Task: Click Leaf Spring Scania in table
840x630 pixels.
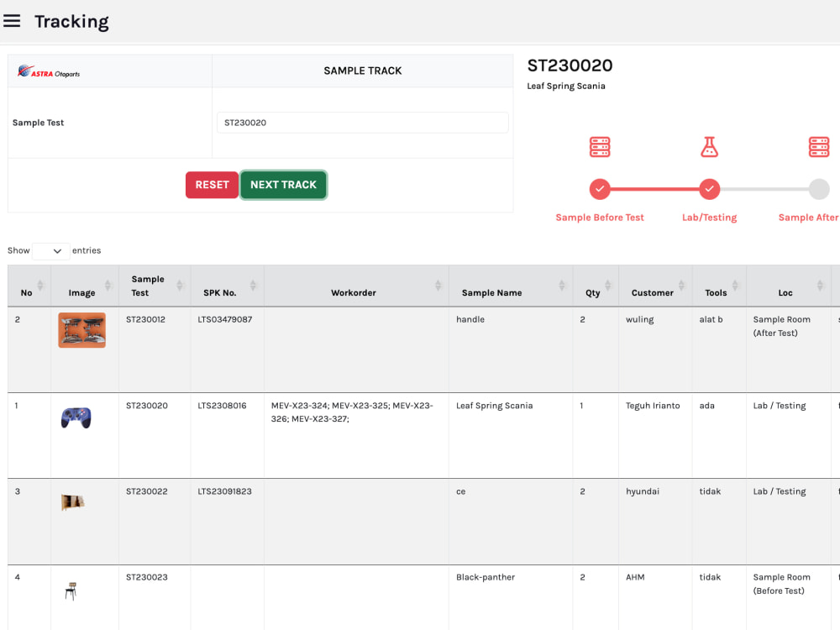Action: pyautogui.click(x=495, y=406)
